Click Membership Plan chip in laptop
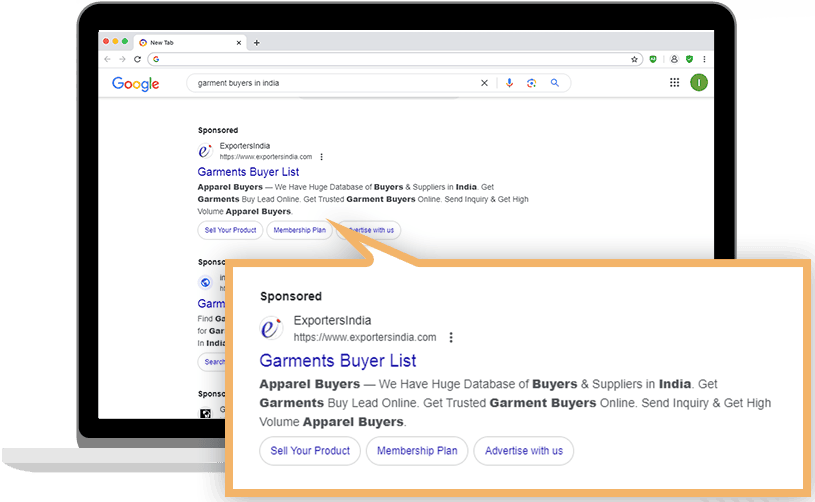Image resolution: width=815 pixels, height=502 pixels. point(299,230)
